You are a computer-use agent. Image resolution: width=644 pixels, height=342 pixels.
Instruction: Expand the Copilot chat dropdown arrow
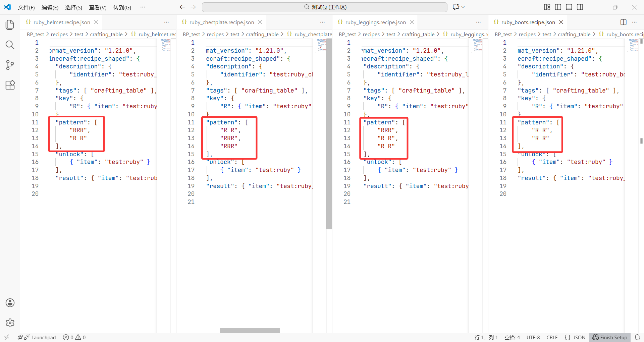tap(463, 7)
